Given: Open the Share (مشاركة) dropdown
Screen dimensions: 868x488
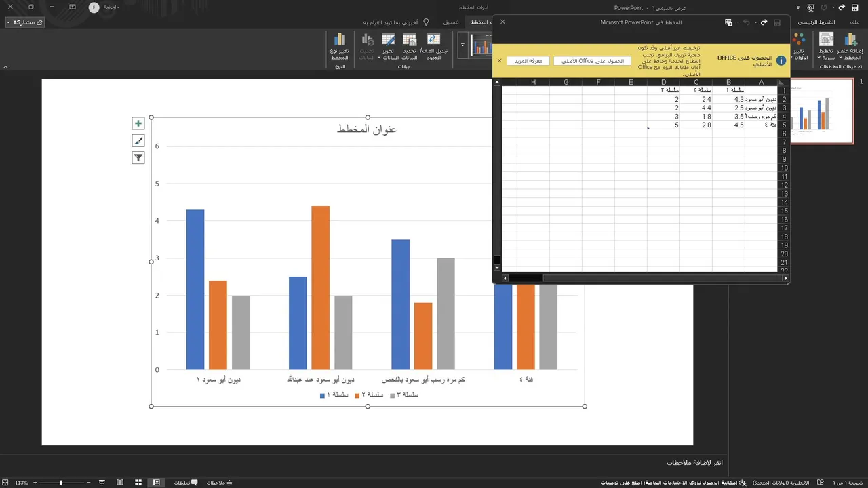Looking at the screenshot, I should [x=24, y=22].
